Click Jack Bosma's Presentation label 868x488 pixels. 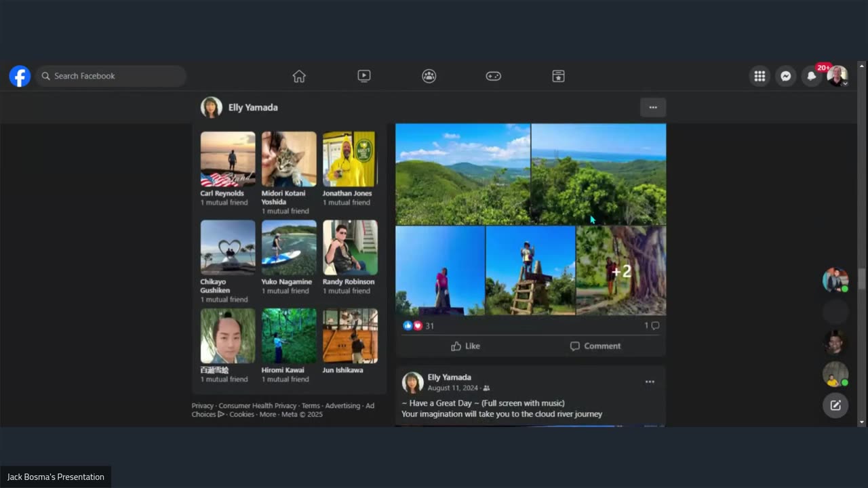pyautogui.click(x=56, y=477)
